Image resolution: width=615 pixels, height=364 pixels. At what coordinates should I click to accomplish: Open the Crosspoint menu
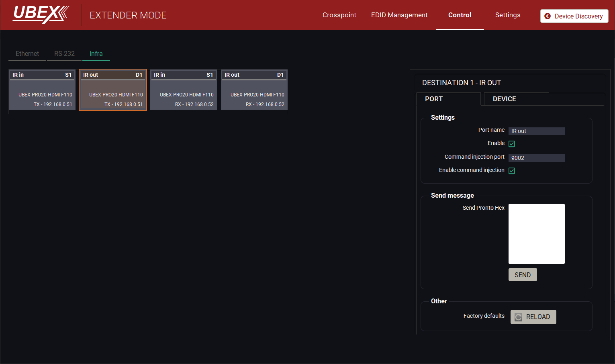(339, 15)
